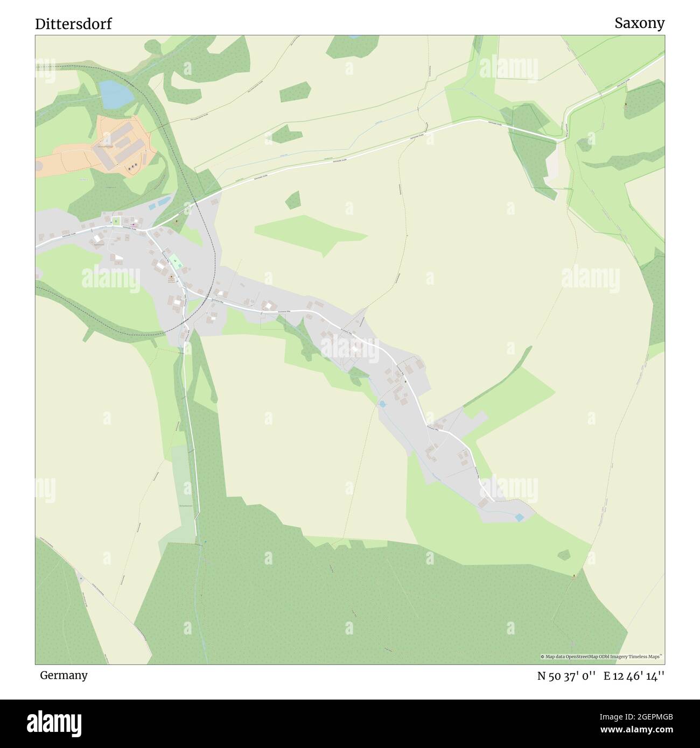700x748 pixels.
Task: Click the N 50 37' 0'' coordinates text
Action: point(566,675)
